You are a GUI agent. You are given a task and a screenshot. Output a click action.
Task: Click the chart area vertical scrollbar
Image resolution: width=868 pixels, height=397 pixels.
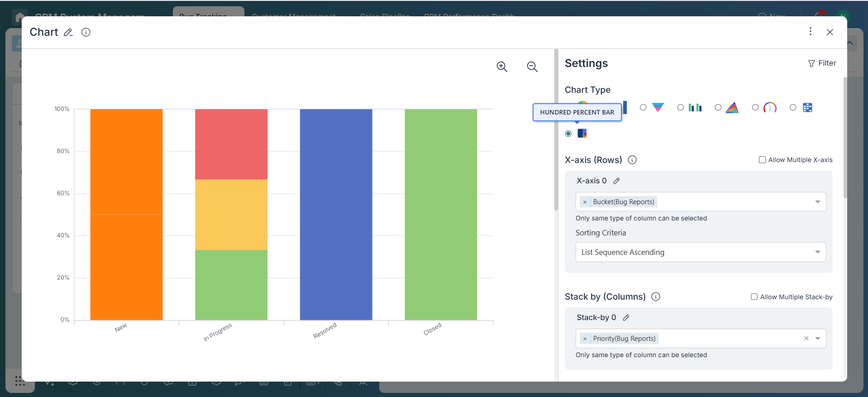click(556, 129)
